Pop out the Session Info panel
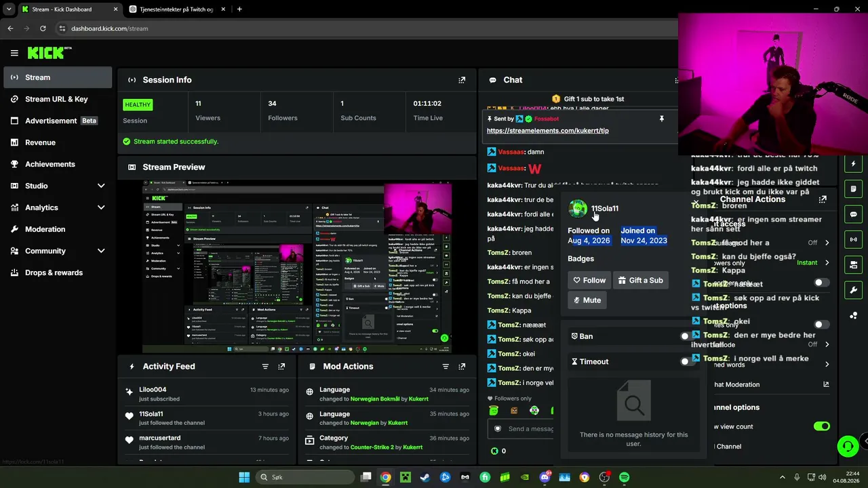Image resolution: width=868 pixels, height=488 pixels. (462, 80)
